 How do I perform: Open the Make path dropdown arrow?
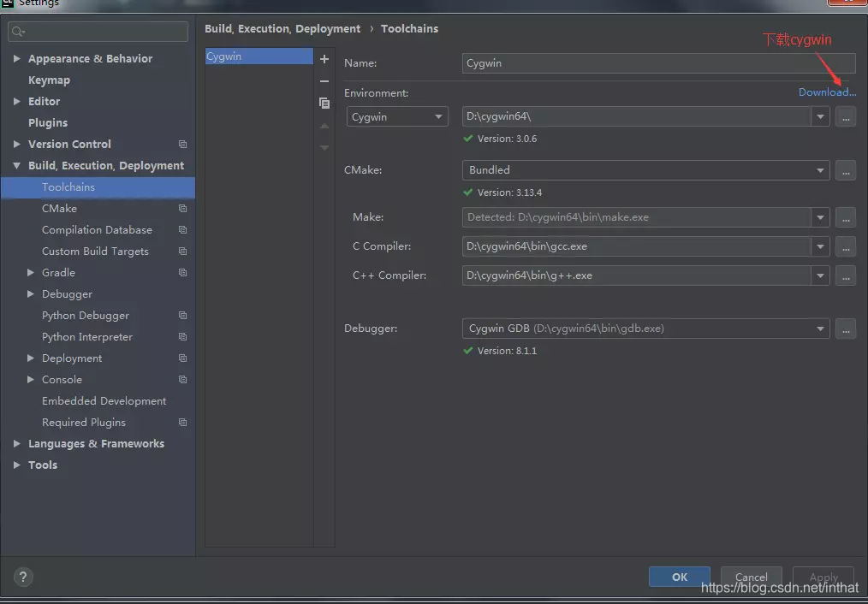(x=820, y=217)
